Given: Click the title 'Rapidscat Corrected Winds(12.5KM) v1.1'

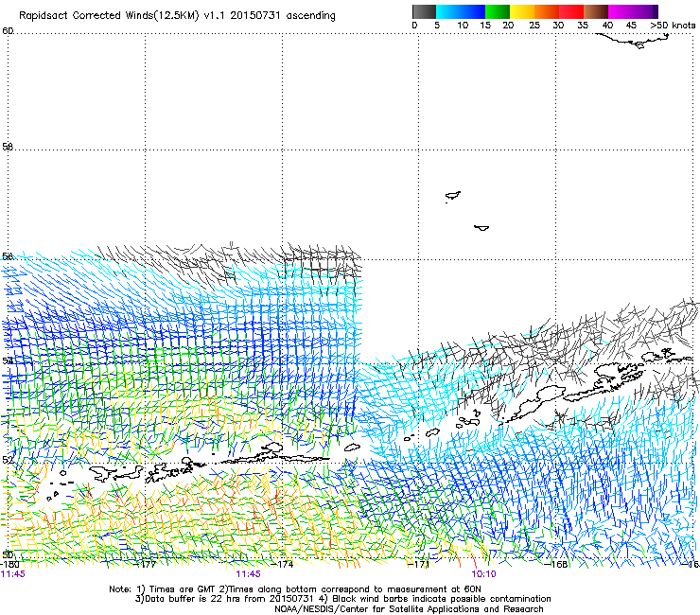Looking at the screenshot, I should coord(123,16).
